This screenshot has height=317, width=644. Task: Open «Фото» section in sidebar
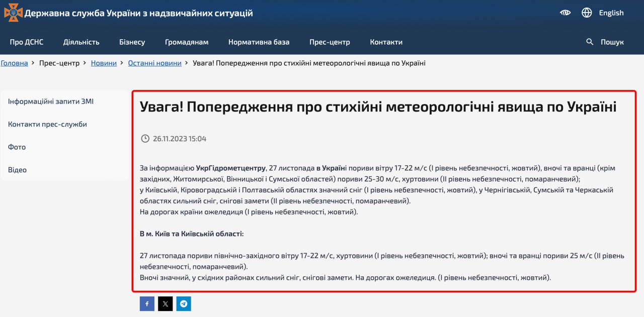(x=17, y=147)
